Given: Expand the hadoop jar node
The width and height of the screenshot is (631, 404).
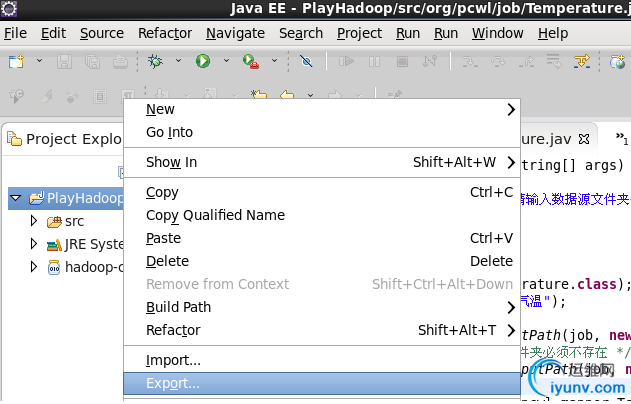Looking at the screenshot, I should pos(34,266).
